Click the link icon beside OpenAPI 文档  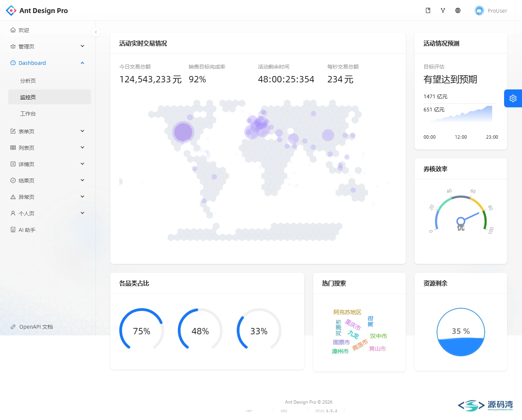[x=13, y=327]
